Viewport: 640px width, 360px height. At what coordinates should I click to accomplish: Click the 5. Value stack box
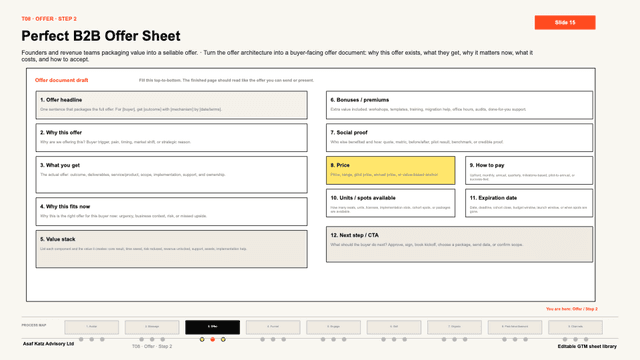171,249
